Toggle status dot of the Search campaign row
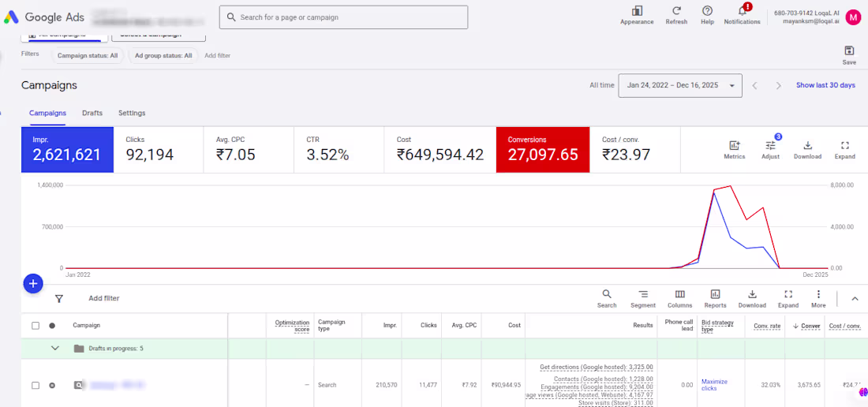Screen dimensions: 868x407 (x=52, y=386)
